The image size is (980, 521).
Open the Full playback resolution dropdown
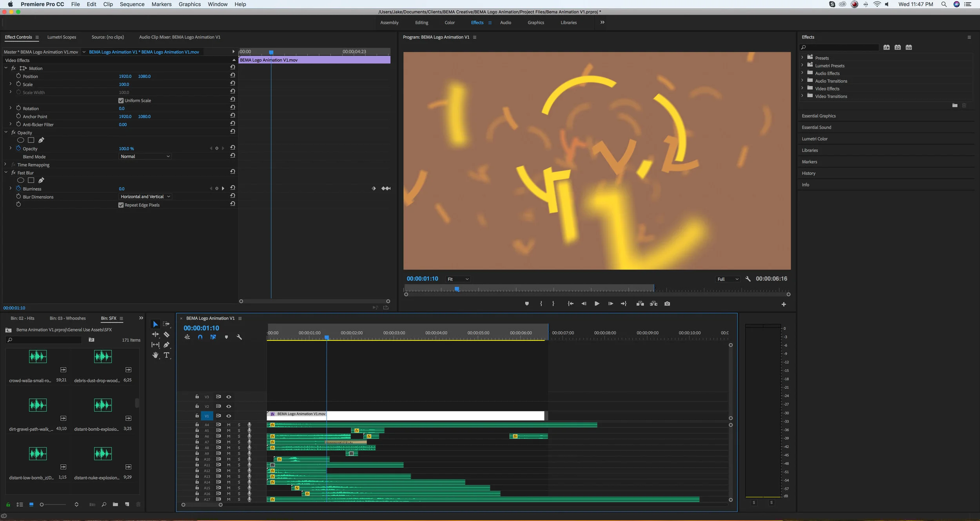[728, 279]
